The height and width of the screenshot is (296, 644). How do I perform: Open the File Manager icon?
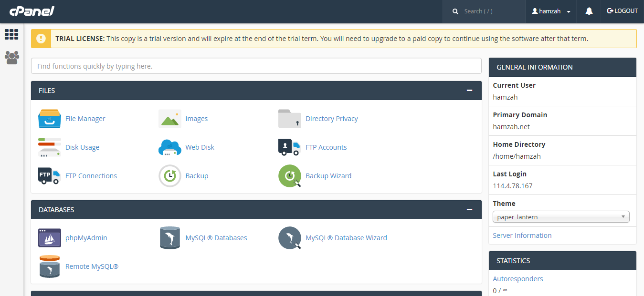click(49, 118)
